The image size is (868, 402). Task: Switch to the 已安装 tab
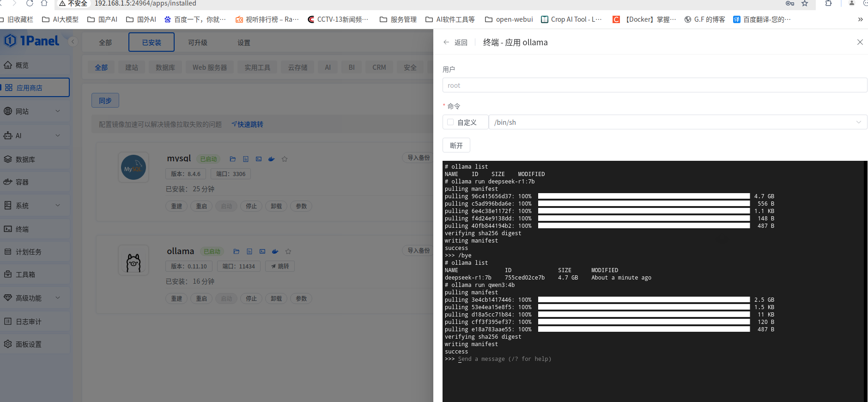pyautogui.click(x=152, y=42)
